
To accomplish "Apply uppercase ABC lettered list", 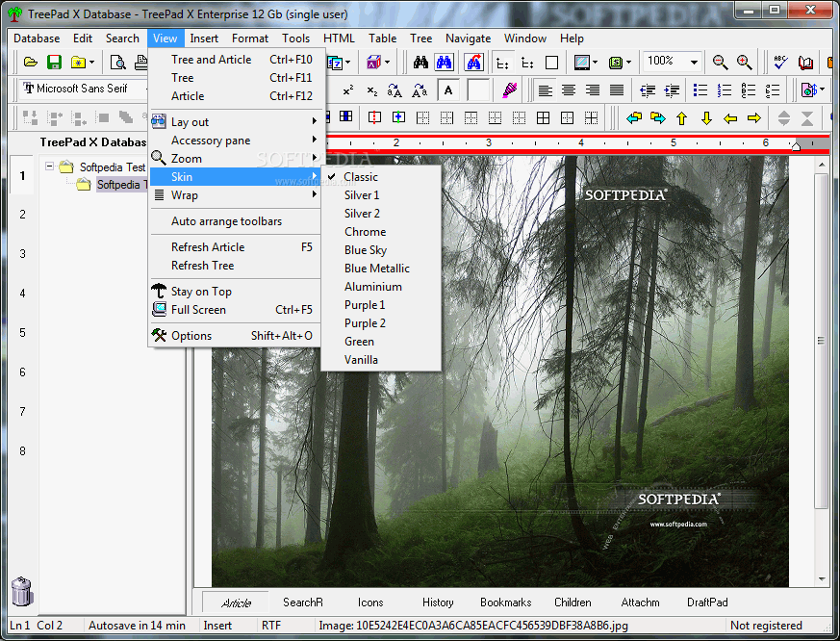I will [749, 90].
